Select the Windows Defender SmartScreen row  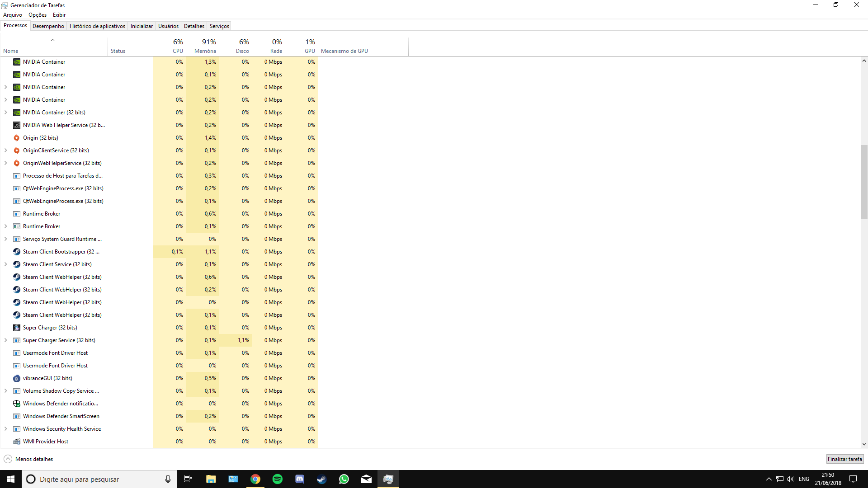(159, 416)
